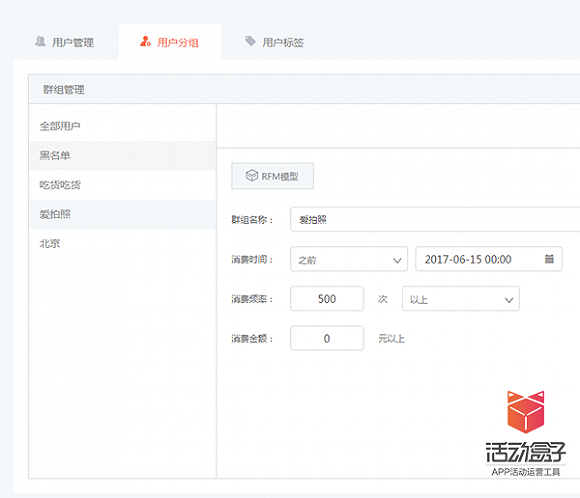Expand the 之前 consumption time dropdown

point(349,259)
